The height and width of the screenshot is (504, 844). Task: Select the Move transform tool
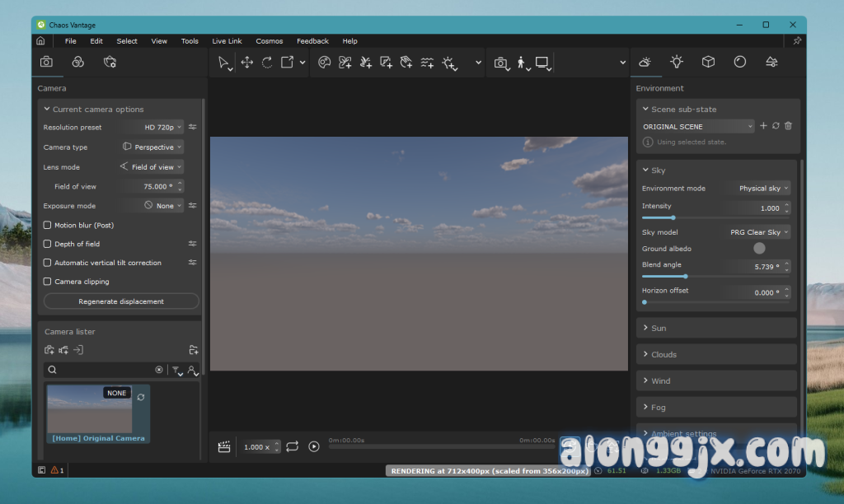(246, 63)
